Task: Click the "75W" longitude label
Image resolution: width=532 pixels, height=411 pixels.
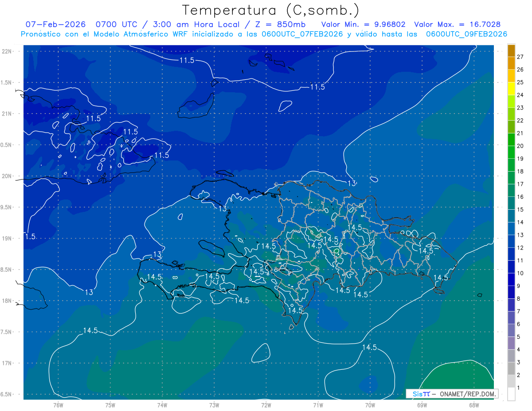Action: (x=110, y=406)
